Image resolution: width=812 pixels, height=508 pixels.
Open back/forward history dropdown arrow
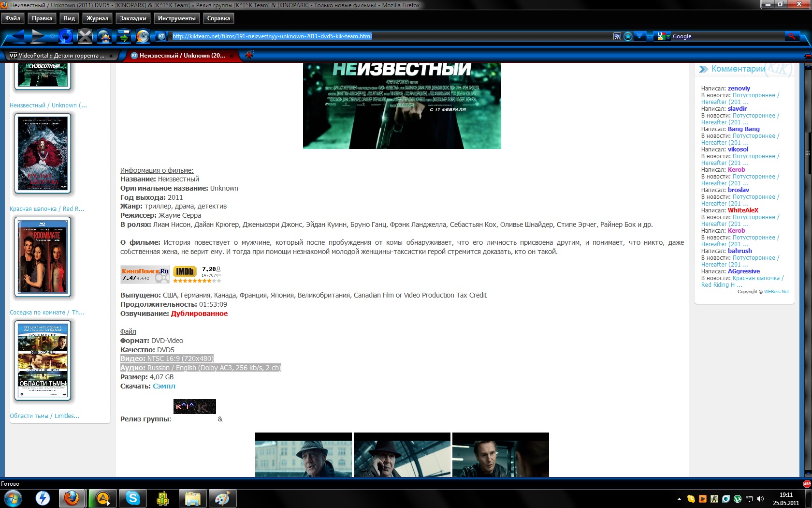coord(52,36)
